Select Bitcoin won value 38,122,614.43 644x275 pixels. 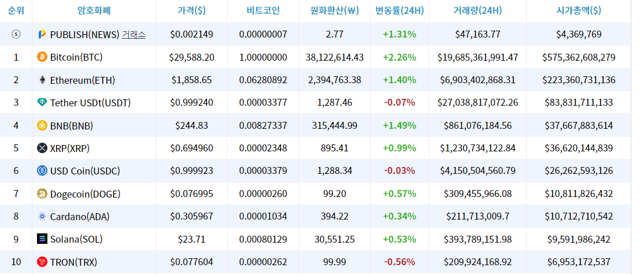(335, 57)
